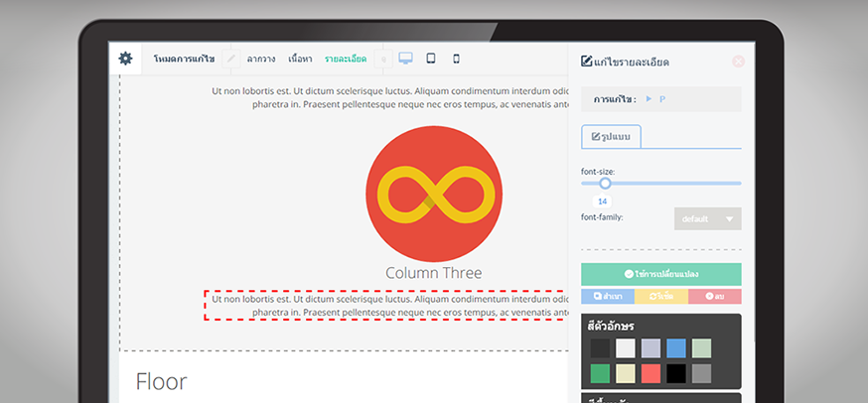Switch to mobile phone preview icon
This screenshot has height=403, width=868.
pyautogui.click(x=456, y=59)
